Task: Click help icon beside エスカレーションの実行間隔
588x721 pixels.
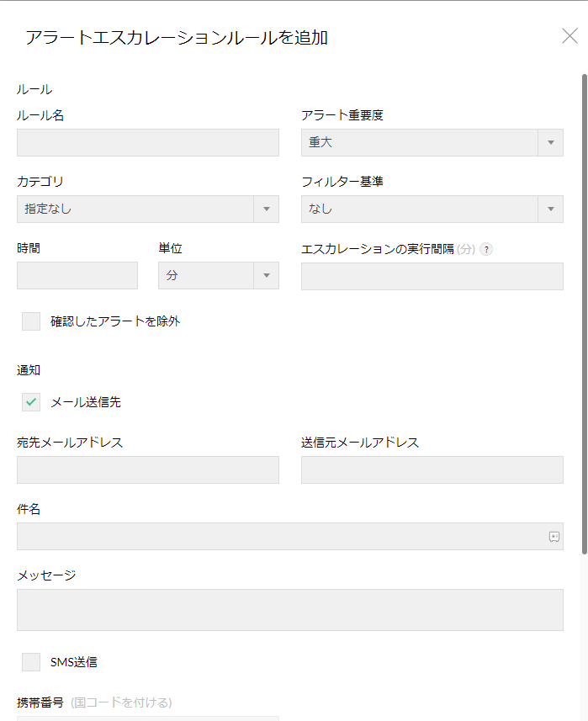Action: point(486,249)
